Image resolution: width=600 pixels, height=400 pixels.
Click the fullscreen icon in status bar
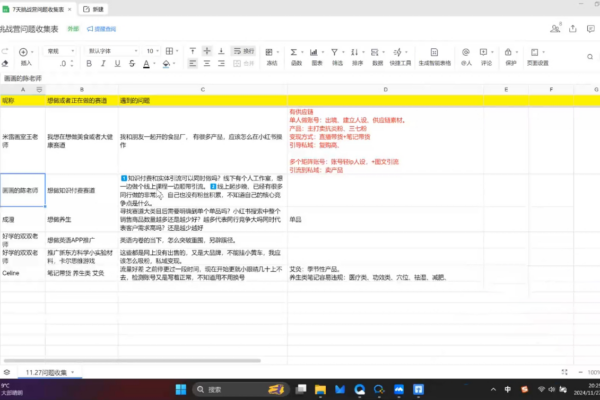tap(564, 372)
